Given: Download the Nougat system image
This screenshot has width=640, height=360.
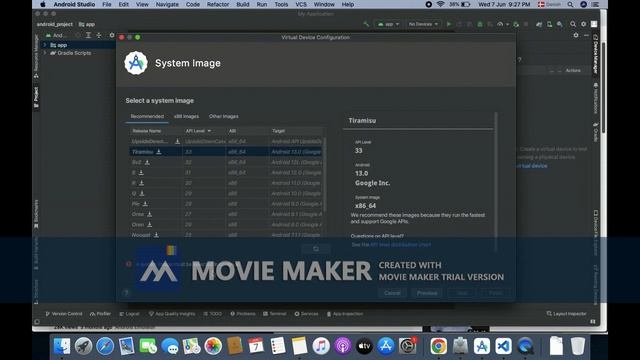Looking at the screenshot, I should coord(156,235).
